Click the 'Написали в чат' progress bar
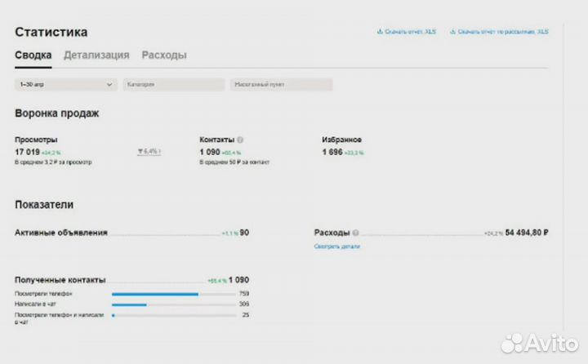This screenshot has height=364, width=588. click(173, 304)
